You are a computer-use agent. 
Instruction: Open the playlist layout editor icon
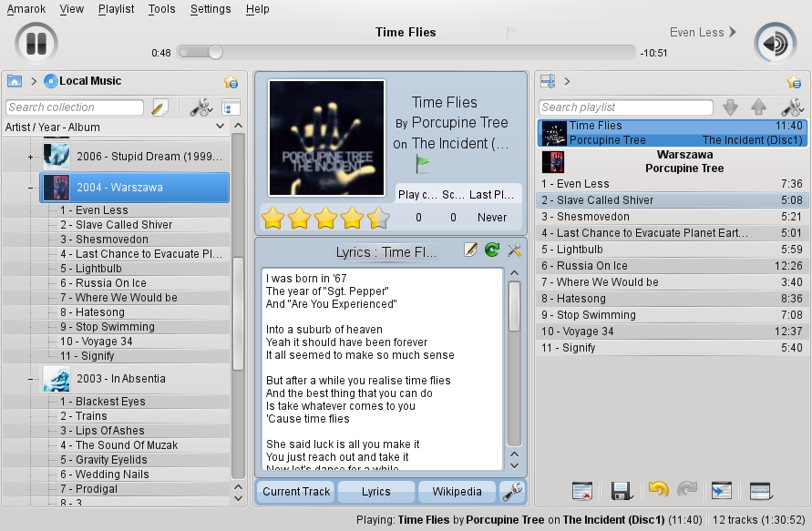(761, 491)
